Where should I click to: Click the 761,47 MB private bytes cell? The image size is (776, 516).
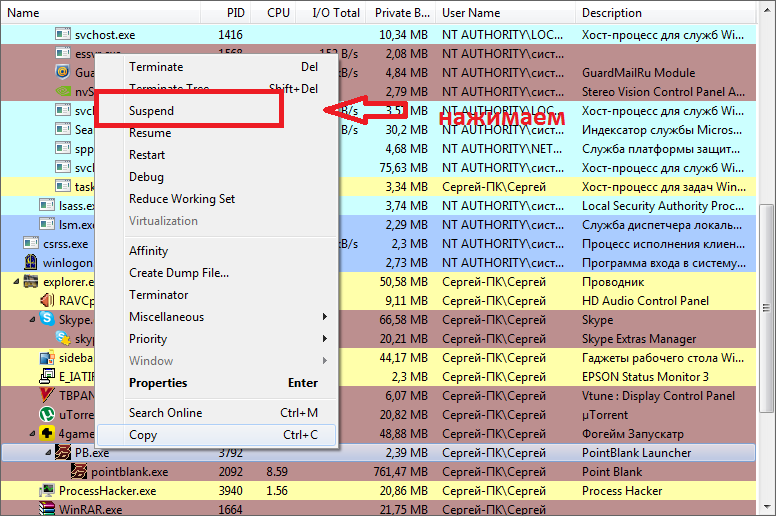[x=401, y=472]
